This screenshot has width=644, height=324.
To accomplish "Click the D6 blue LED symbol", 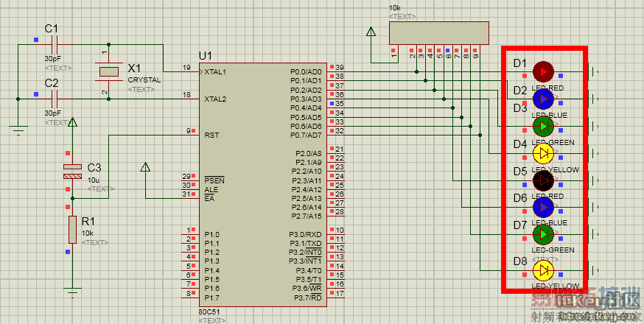I will click(x=543, y=207).
